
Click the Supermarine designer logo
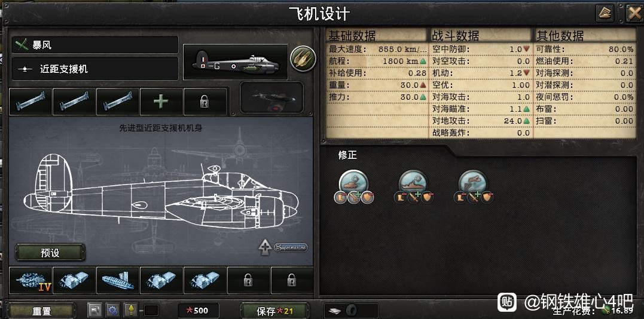(291, 247)
